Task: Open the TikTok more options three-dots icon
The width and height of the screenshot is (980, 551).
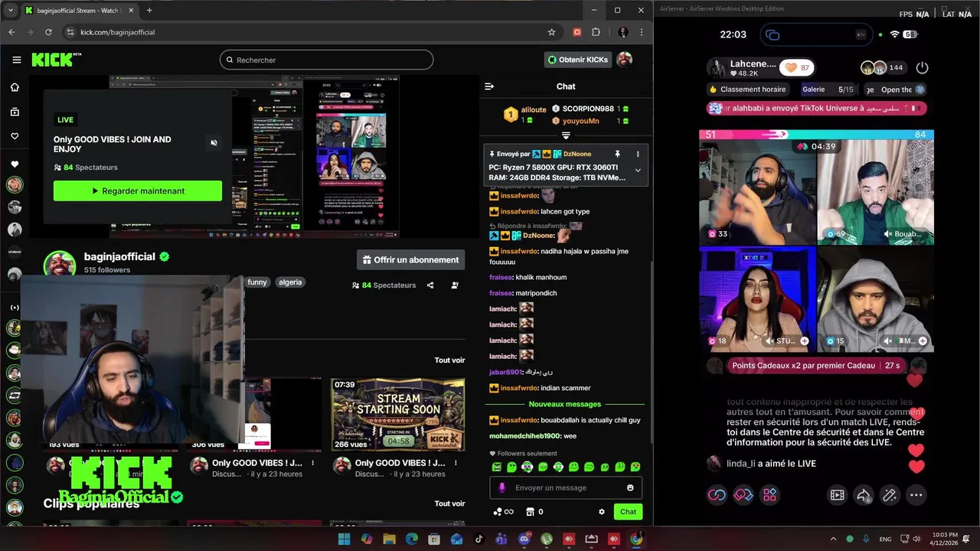Action: (916, 495)
